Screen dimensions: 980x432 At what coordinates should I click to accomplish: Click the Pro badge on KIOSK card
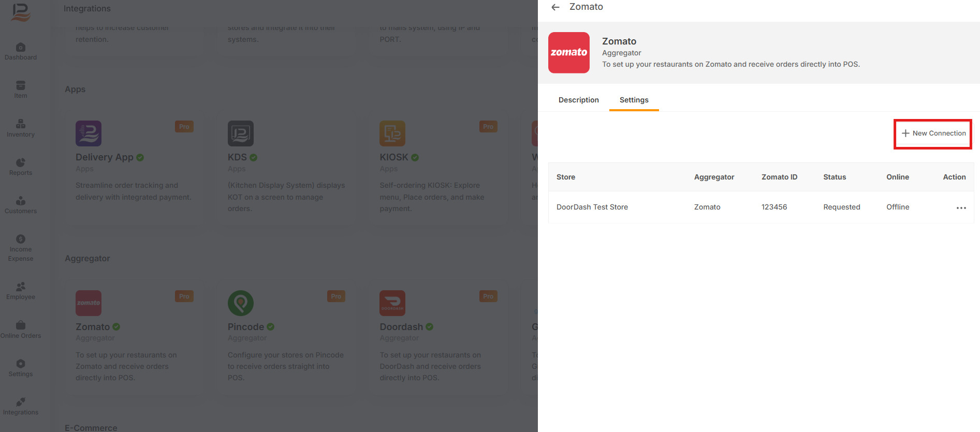[x=488, y=127]
